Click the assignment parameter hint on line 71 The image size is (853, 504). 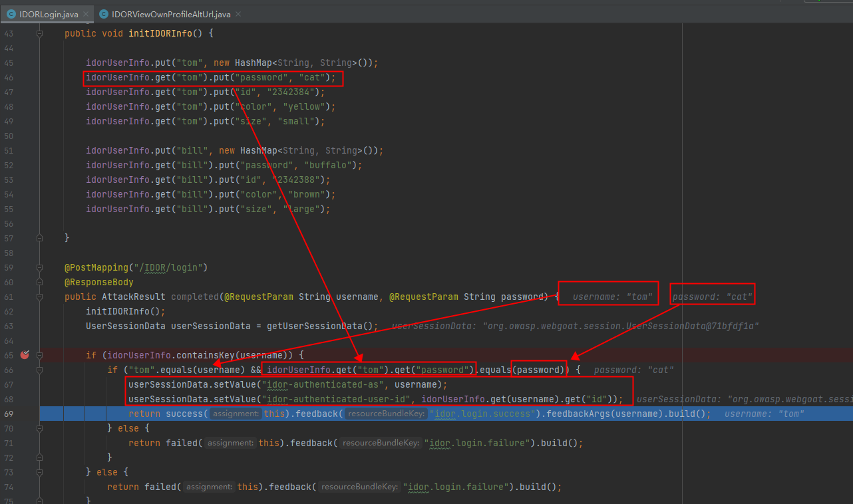pos(230,443)
